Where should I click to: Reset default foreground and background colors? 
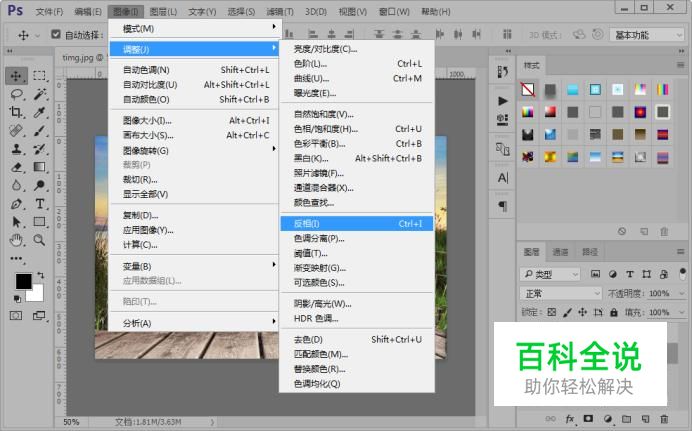coord(17,299)
